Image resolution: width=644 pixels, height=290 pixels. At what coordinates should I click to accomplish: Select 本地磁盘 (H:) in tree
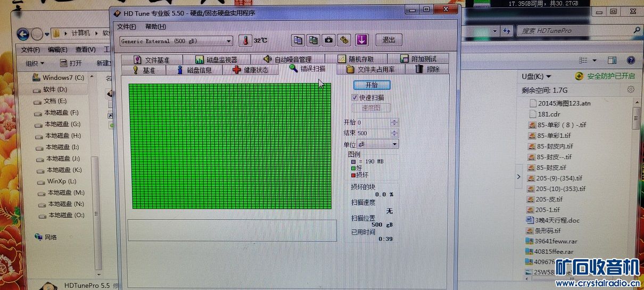57,136
